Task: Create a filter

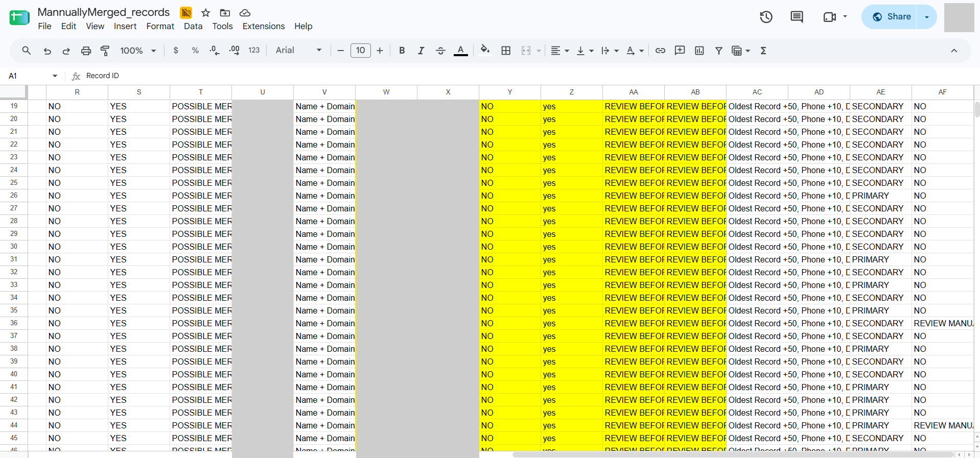Action: (x=719, y=51)
